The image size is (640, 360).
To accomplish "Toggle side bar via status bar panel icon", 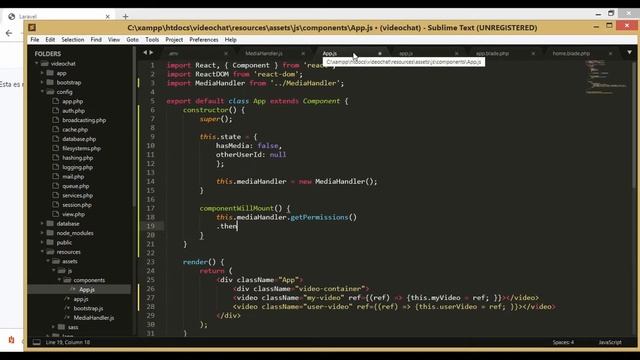I will 36,342.
